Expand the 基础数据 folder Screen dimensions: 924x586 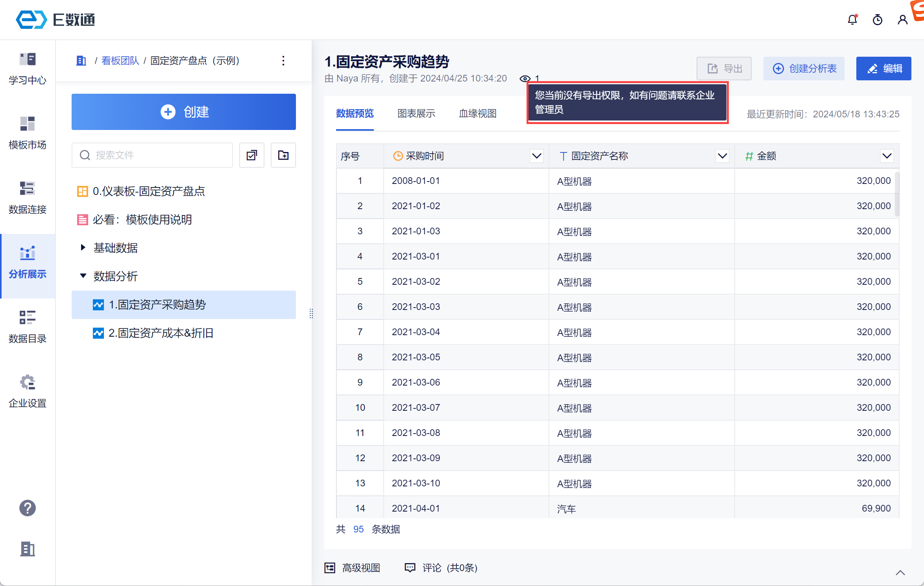(x=83, y=247)
